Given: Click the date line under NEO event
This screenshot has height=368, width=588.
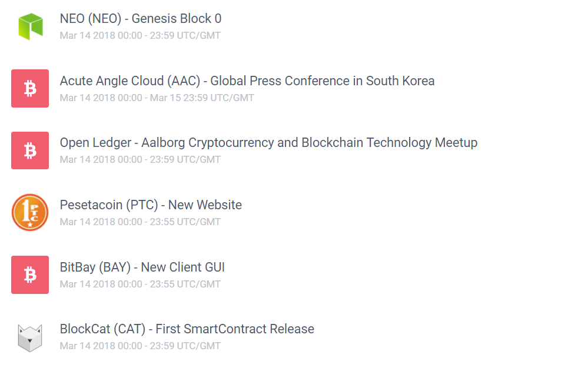Looking at the screenshot, I should pos(140,35).
